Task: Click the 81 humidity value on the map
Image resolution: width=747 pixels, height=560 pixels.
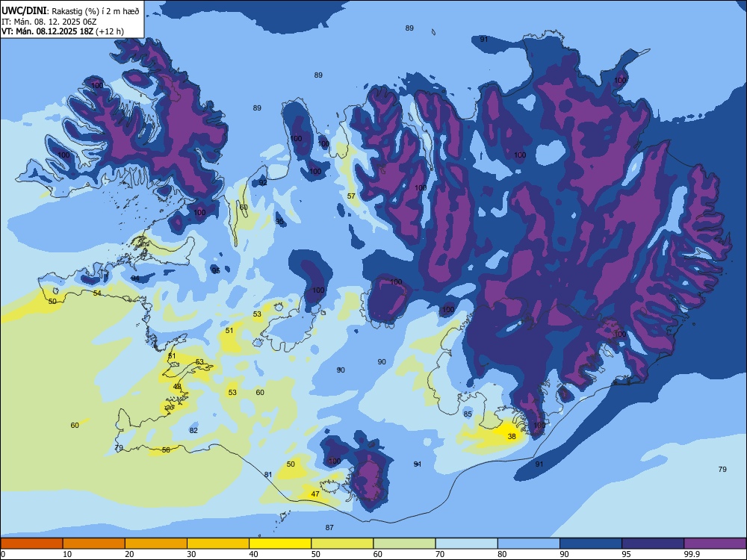Action: pos(268,474)
